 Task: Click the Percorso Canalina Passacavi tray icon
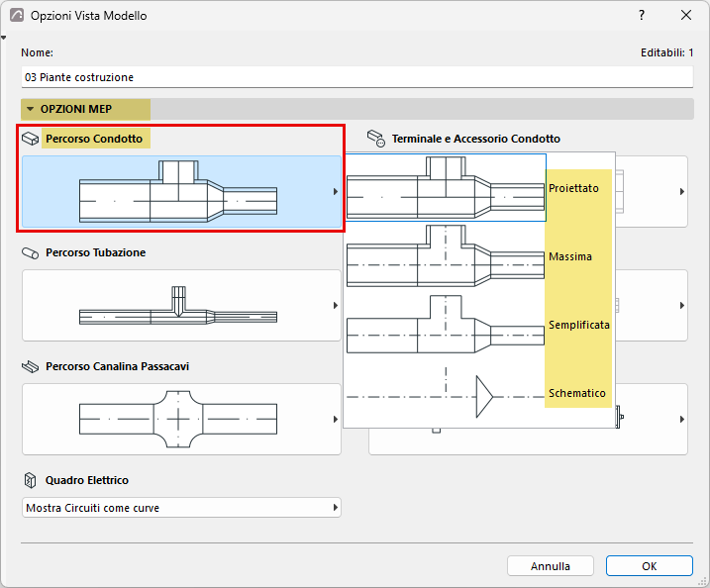(x=31, y=366)
